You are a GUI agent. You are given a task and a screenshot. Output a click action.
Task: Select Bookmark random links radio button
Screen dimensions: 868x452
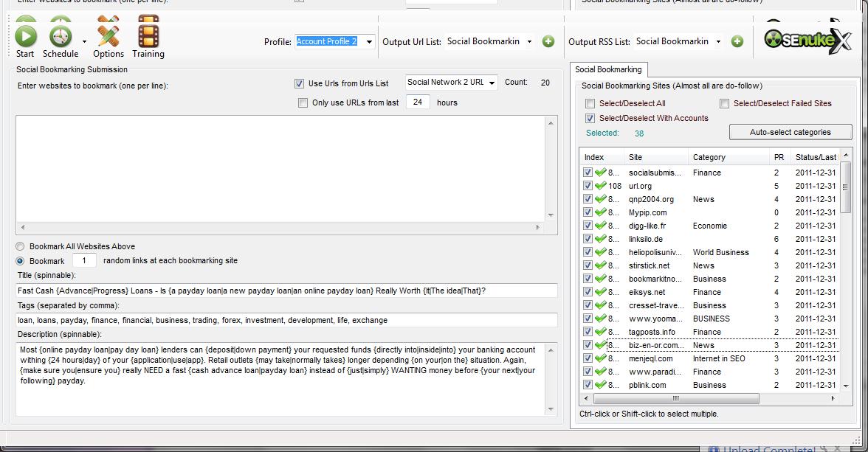point(21,261)
